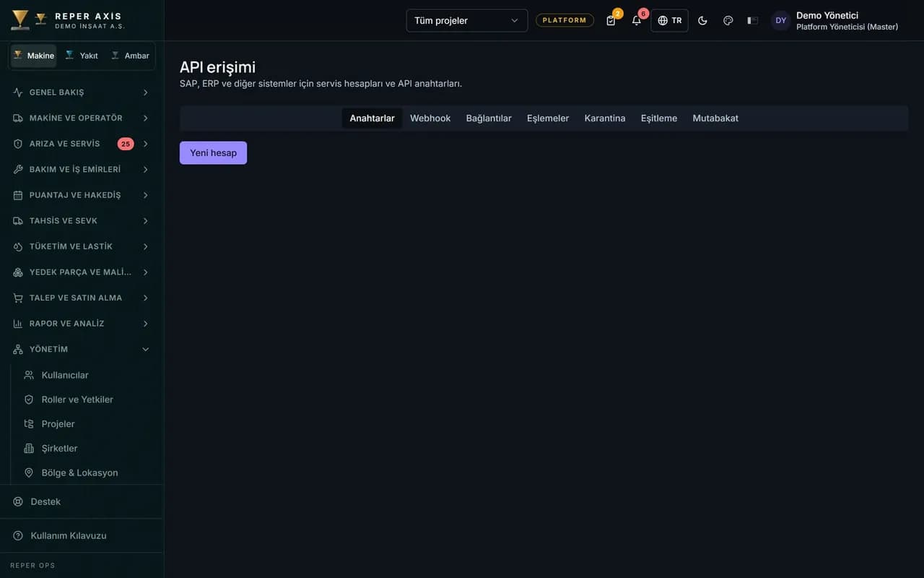
Task: Open the Eşlemeler tab
Action: [x=548, y=118]
